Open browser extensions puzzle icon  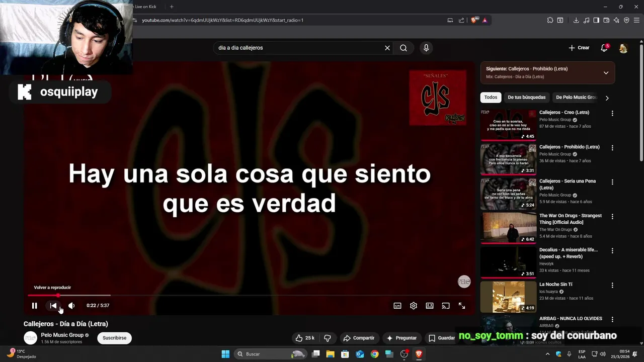click(x=550, y=20)
